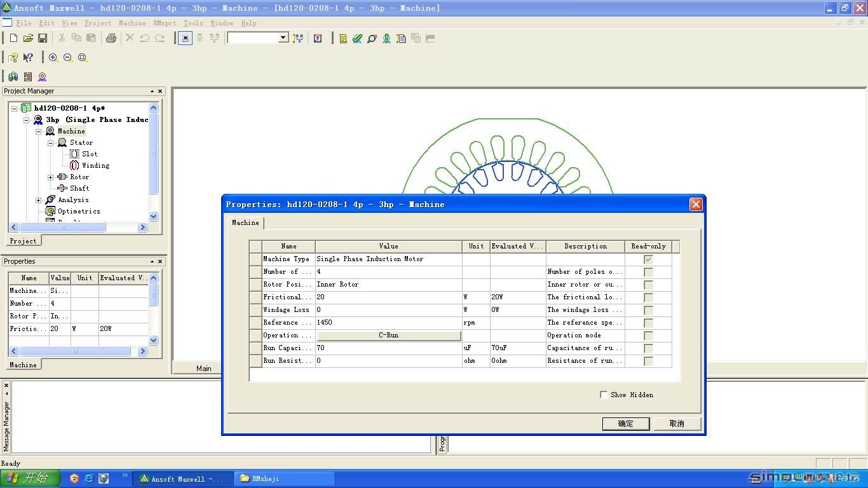
Task: Click the Validate green checkmark icon
Action: coord(357,38)
